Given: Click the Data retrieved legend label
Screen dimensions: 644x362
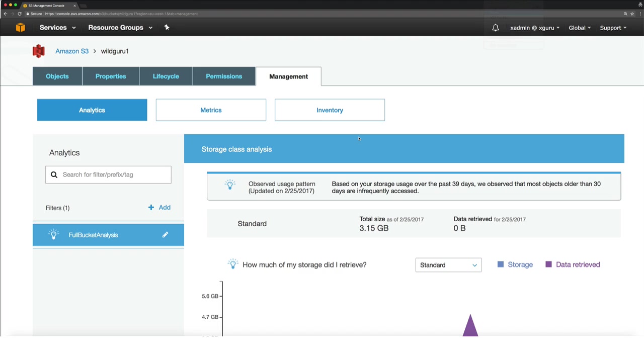Looking at the screenshot, I should [578, 264].
